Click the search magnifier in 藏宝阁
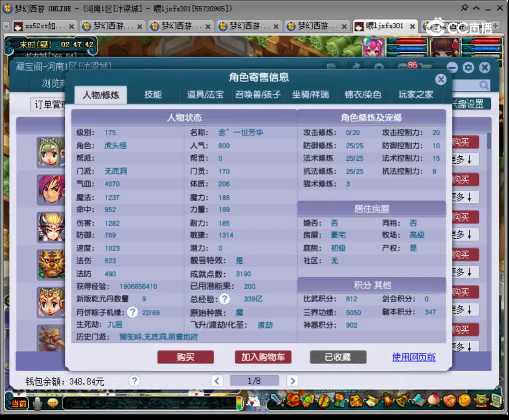This screenshot has width=509, height=420. (x=484, y=85)
